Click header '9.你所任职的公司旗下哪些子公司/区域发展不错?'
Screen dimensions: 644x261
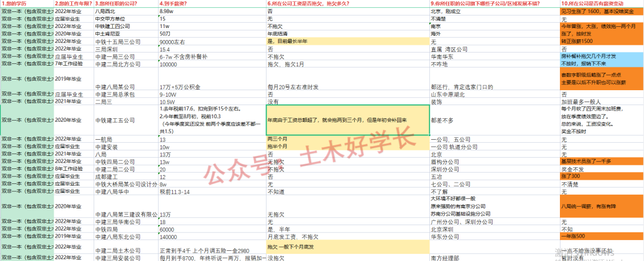(x=494, y=4)
